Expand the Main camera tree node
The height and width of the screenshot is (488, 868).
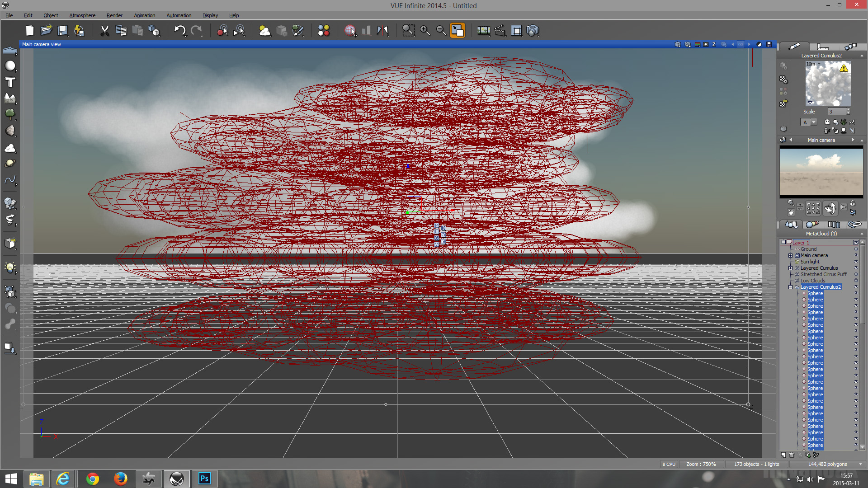tap(791, 255)
